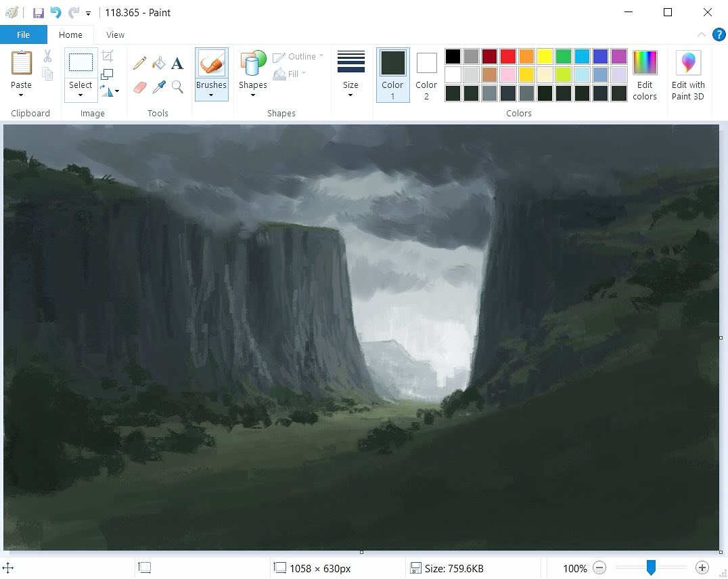Save the image via Quick Access toolbar
This screenshot has height=579, width=728.
click(x=38, y=12)
